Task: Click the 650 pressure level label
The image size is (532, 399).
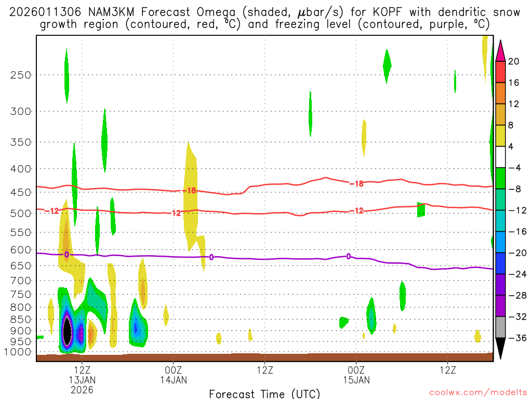Action: pyautogui.click(x=21, y=265)
